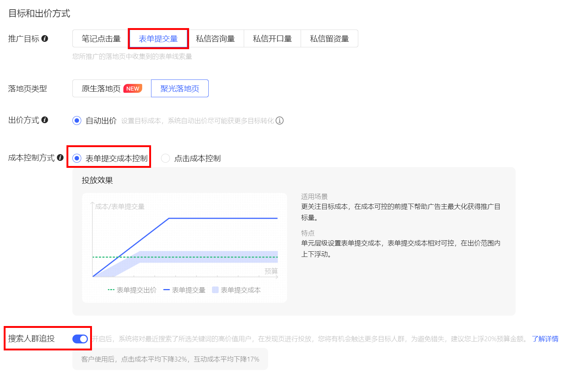Click 表单提交出价 legend entry
Screen dimensions: 588x380
coord(132,290)
